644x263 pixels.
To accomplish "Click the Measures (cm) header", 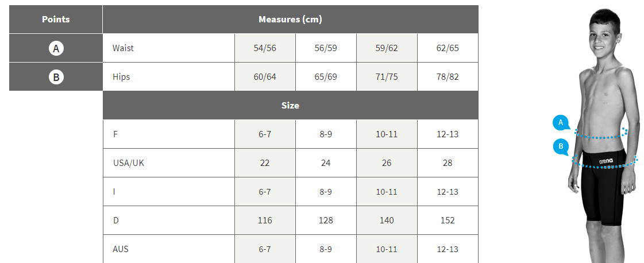I will tap(290, 20).
